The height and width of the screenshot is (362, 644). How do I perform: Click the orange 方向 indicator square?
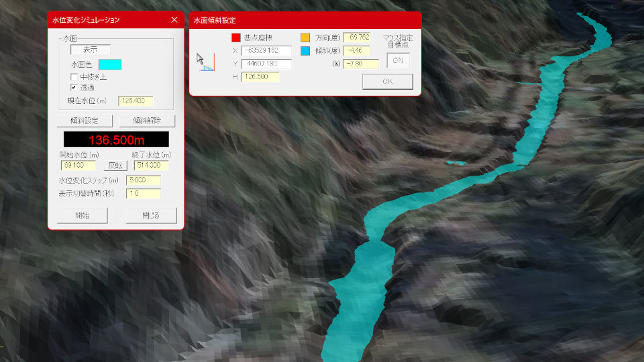[x=305, y=38]
